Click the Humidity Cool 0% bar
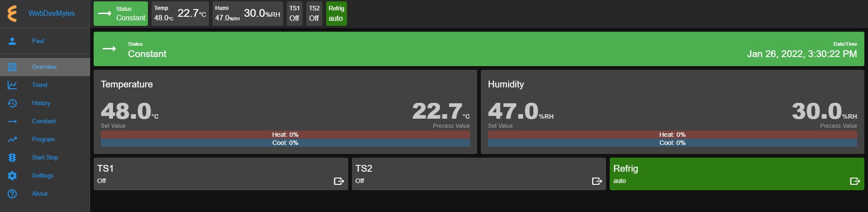Screen dimensions: 868x212 coord(673,143)
